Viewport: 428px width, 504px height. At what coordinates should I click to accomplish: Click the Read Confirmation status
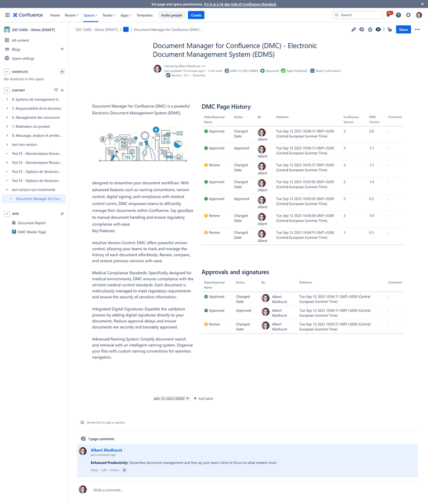click(x=325, y=71)
